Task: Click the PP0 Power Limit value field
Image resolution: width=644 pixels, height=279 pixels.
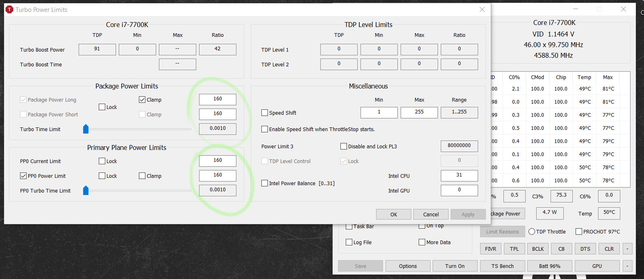Action: 218,175
